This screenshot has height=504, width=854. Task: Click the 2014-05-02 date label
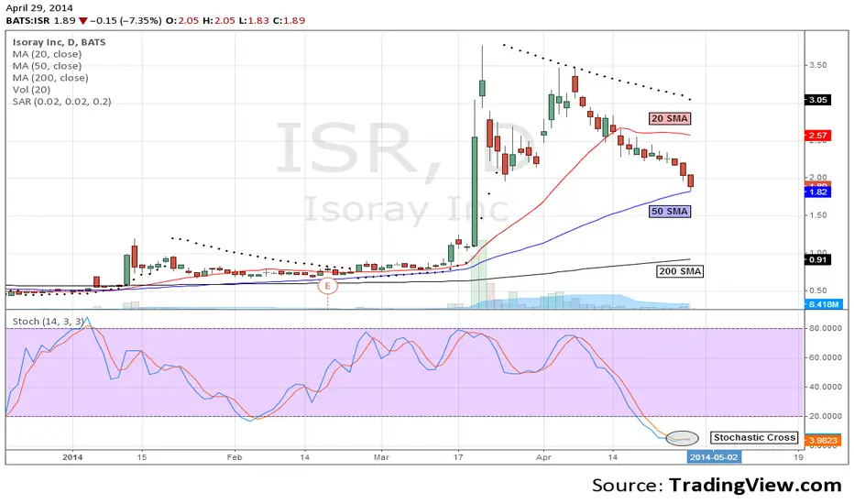pos(714,457)
